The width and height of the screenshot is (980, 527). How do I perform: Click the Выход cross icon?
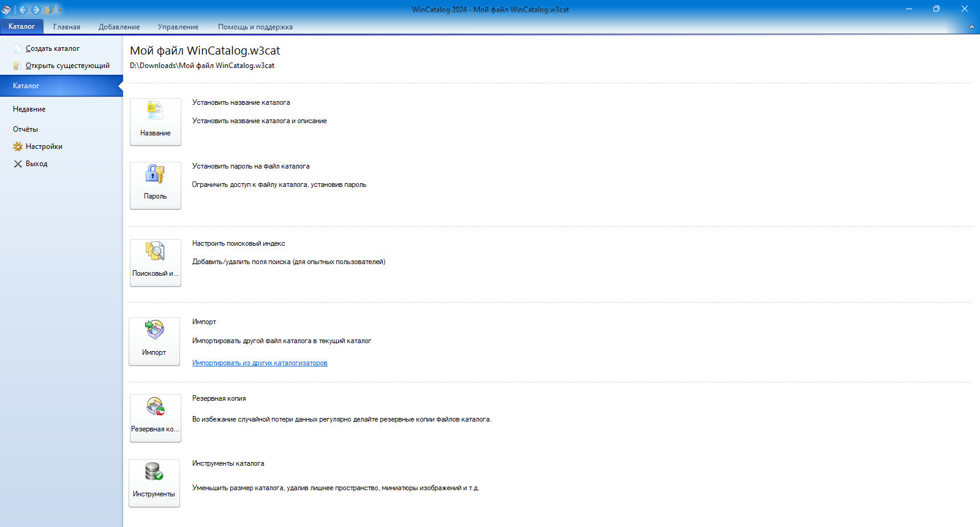click(x=18, y=164)
